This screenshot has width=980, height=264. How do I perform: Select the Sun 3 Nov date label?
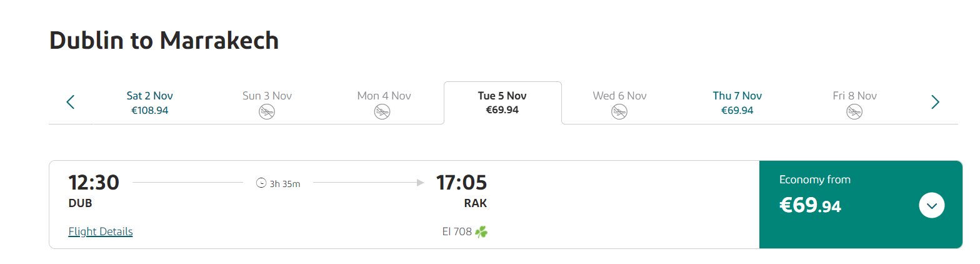(267, 96)
